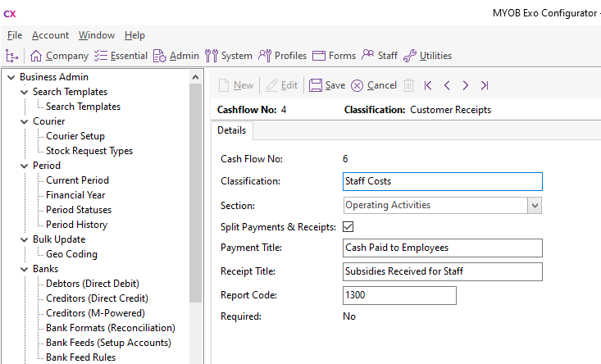Screen dimensions: 601x364
Task: Open the Company section icon
Action: pyautogui.click(x=36, y=56)
